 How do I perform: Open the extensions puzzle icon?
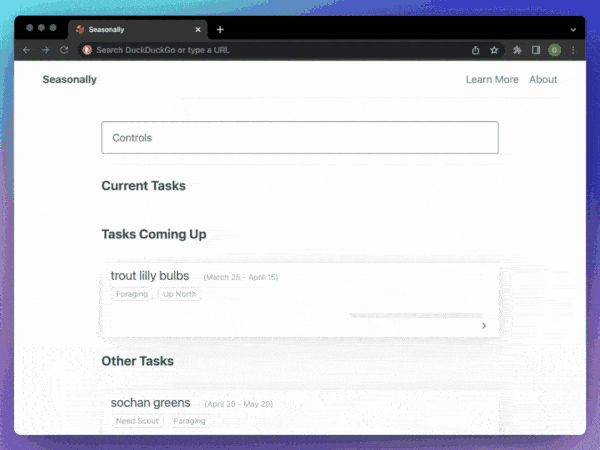pos(517,50)
